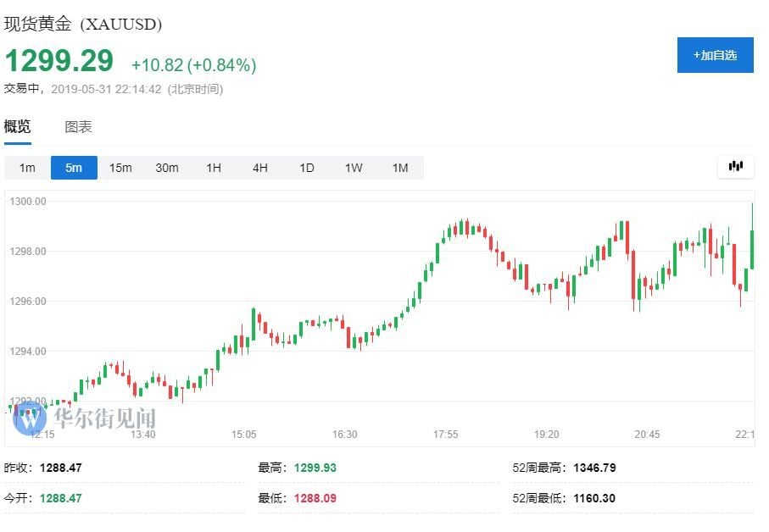Show the 1D daily chart
The image size is (769, 532).
(307, 168)
